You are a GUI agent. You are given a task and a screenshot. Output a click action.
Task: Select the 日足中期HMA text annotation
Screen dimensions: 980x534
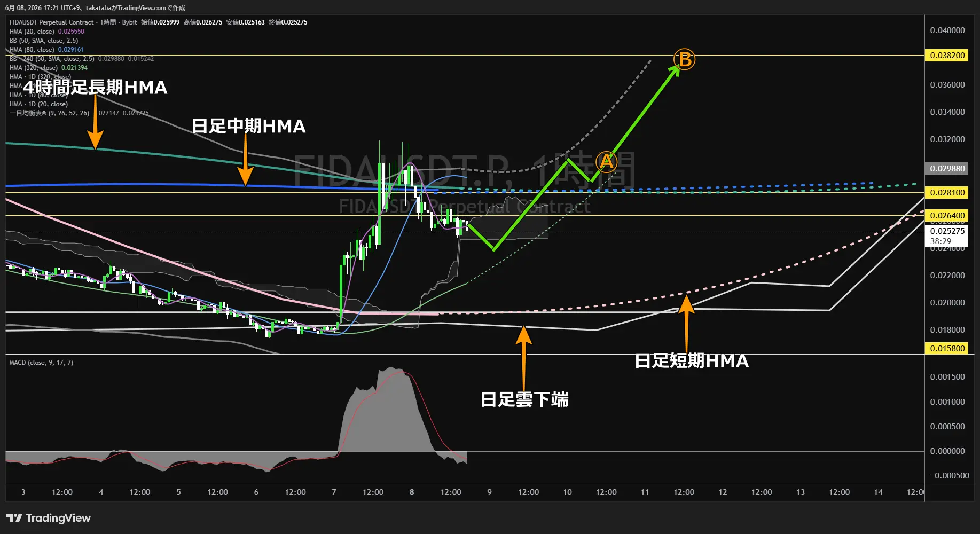248,127
